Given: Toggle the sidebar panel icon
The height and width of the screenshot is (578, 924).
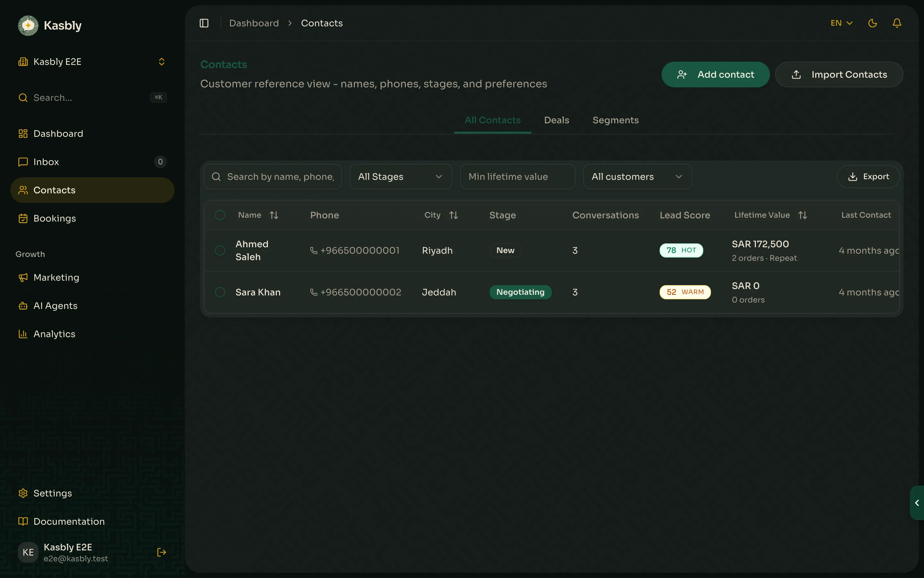Looking at the screenshot, I should (204, 23).
